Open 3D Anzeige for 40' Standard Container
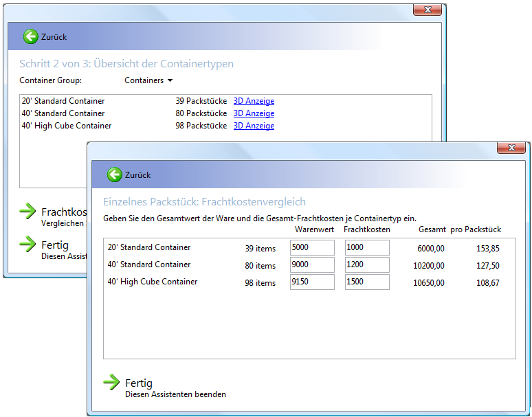This screenshot has height=417, width=532. tap(254, 113)
